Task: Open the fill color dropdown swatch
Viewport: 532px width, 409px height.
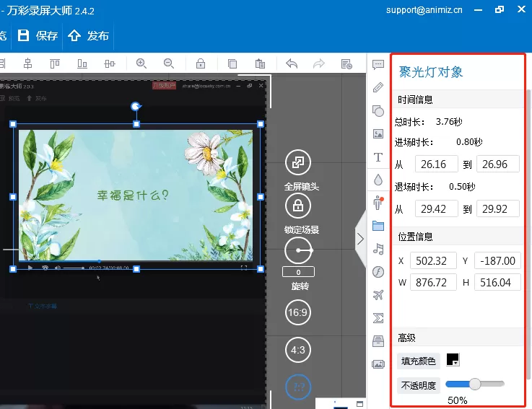Action: [453, 359]
